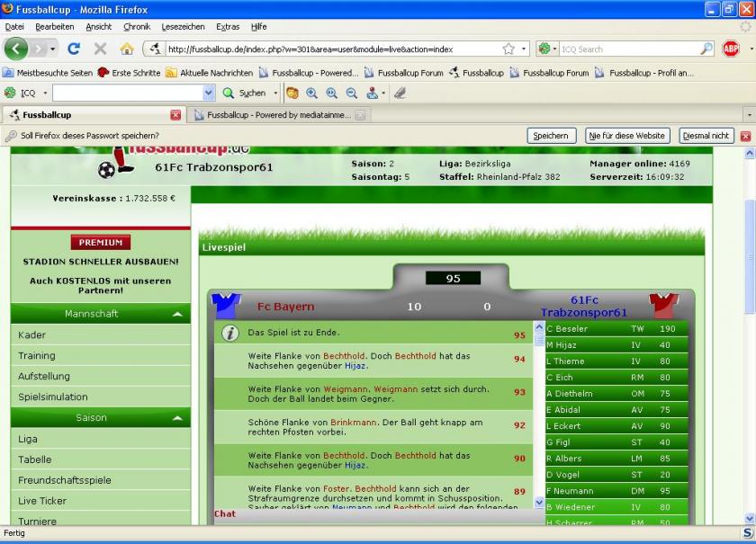756x544 pixels.
Task: Open the Aufstellung sidebar link
Action: (44, 376)
